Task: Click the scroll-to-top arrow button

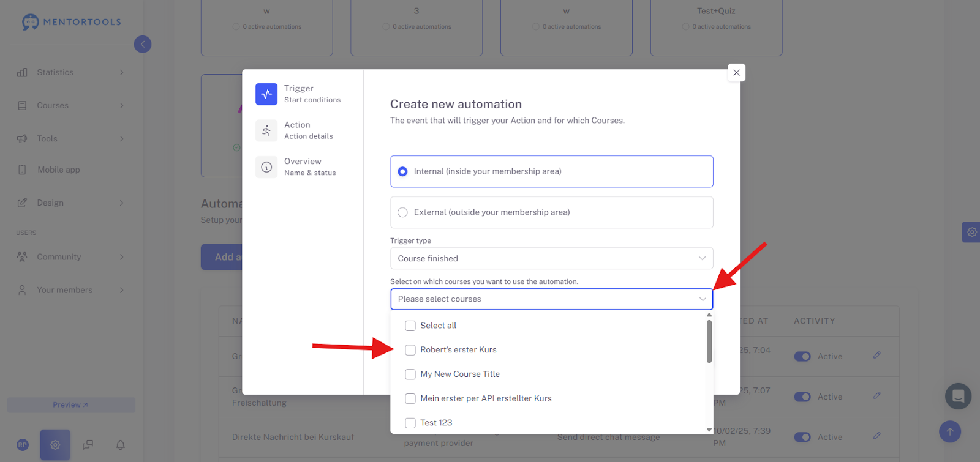Action: pyautogui.click(x=950, y=431)
